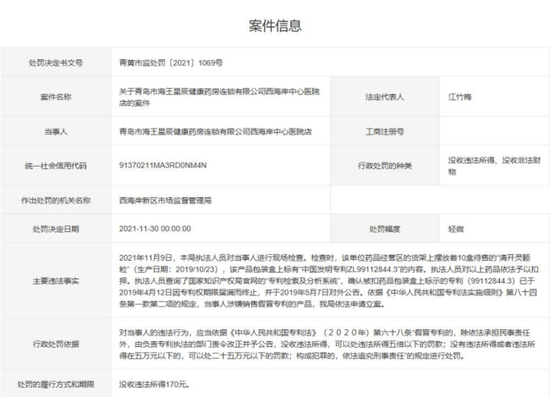550x397 pixels.
Task: Click the 工商注册号 label
Action: 384,132
